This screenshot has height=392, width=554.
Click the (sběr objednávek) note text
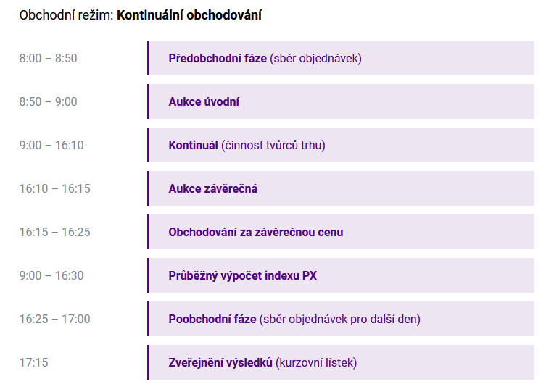[316, 58]
